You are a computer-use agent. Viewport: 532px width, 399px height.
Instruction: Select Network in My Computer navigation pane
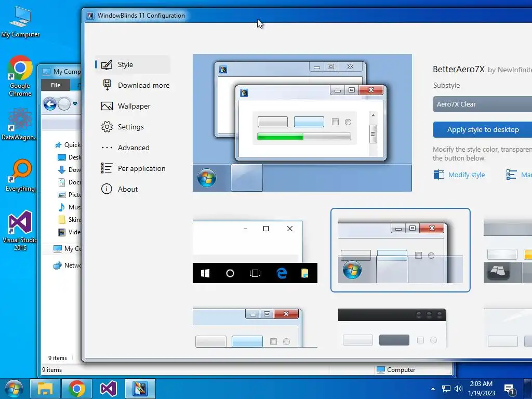click(x=67, y=265)
